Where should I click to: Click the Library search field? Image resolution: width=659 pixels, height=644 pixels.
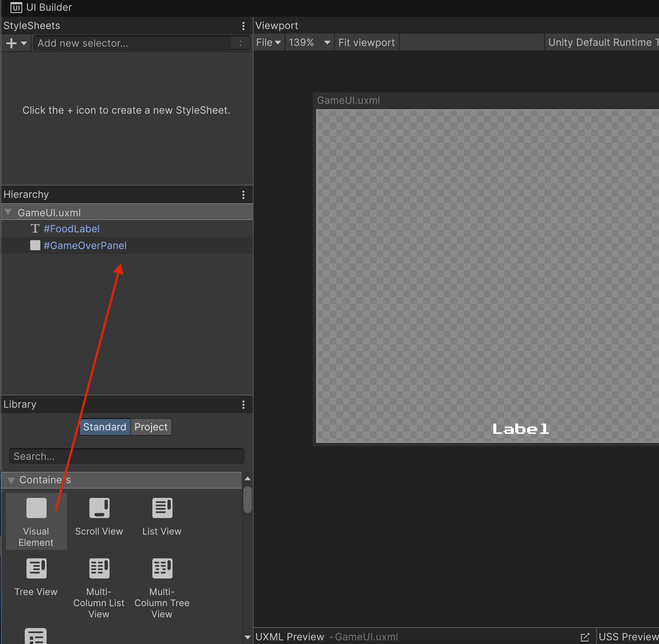(x=126, y=456)
